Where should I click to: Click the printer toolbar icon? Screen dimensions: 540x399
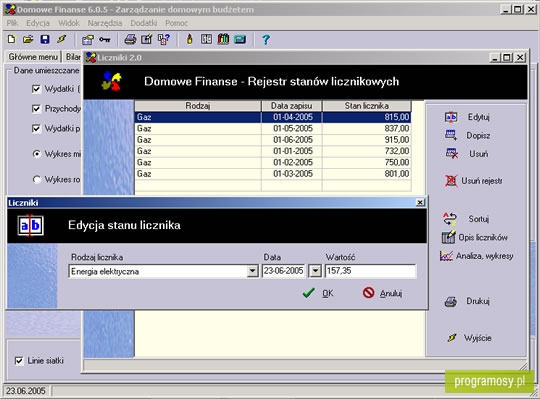click(130, 39)
